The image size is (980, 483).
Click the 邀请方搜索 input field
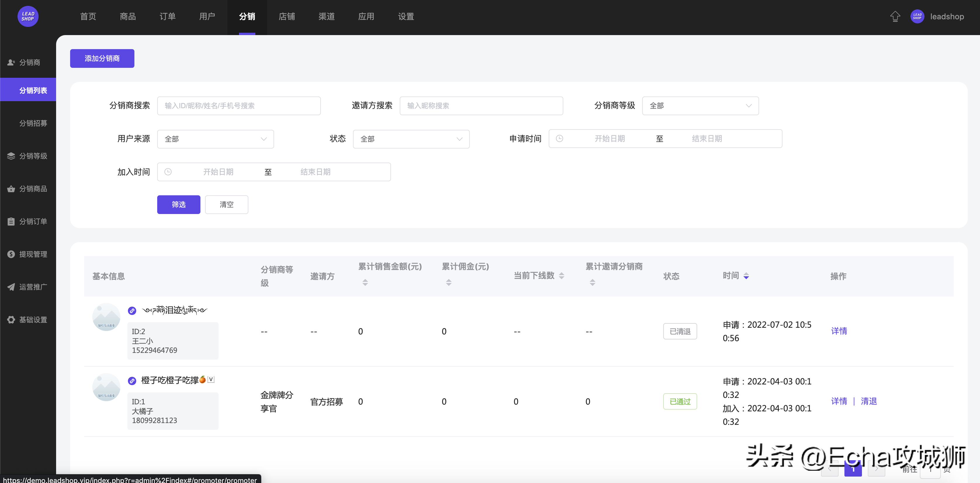(481, 106)
